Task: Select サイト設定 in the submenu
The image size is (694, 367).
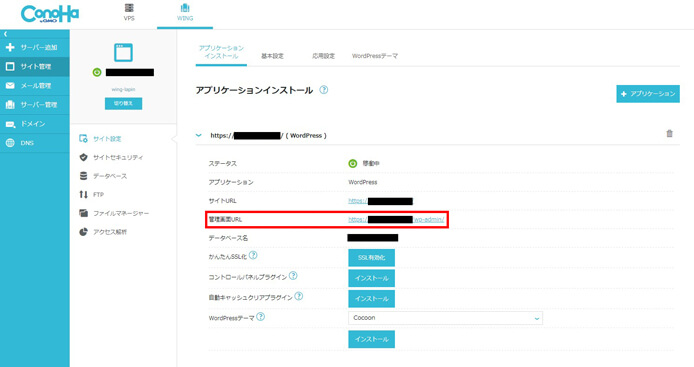Action: pyautogui.click(x=107, y=139)
